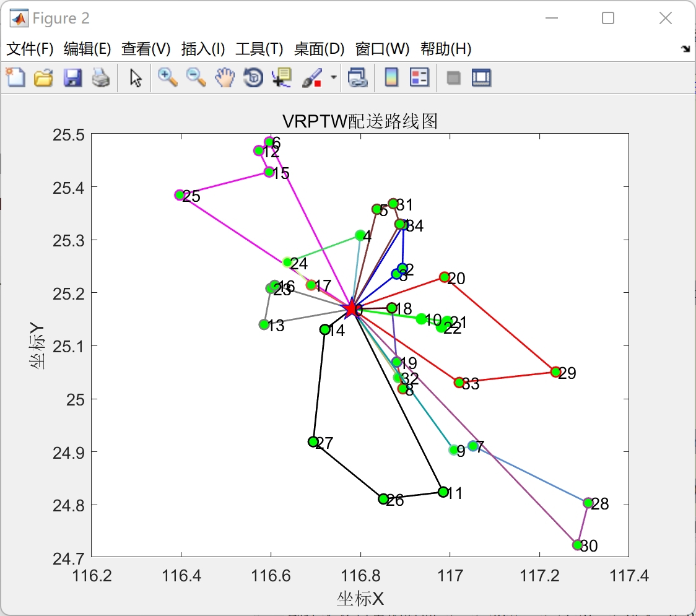
Task: Click the node marker labeled 29
Action: 555,371
